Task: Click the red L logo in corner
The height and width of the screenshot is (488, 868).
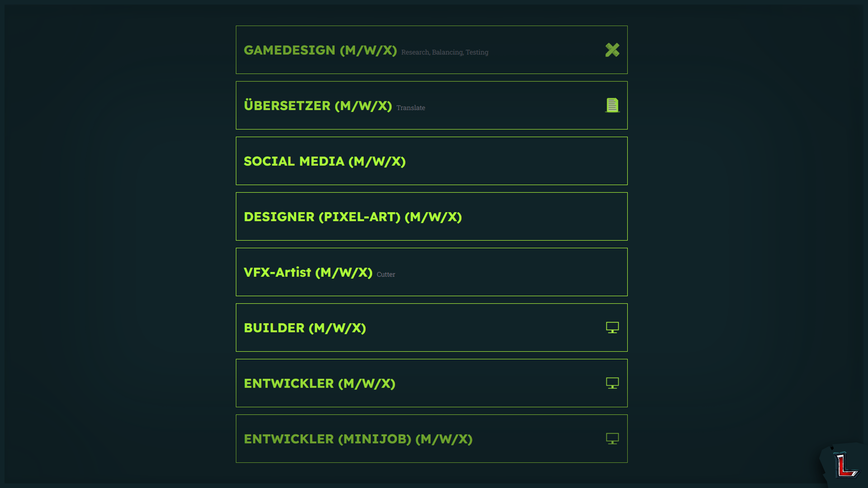Action: (845, 465)
